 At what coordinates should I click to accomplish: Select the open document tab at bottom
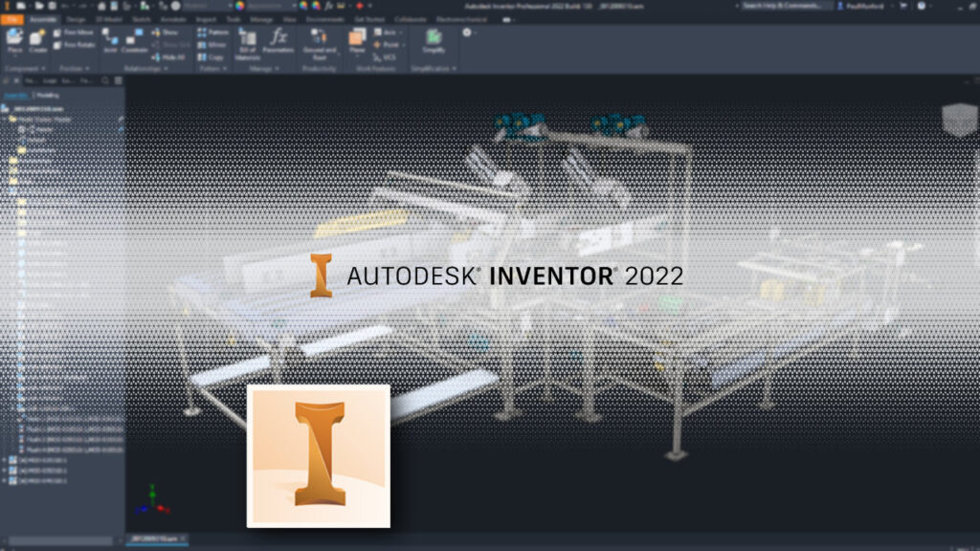[156, 539]
